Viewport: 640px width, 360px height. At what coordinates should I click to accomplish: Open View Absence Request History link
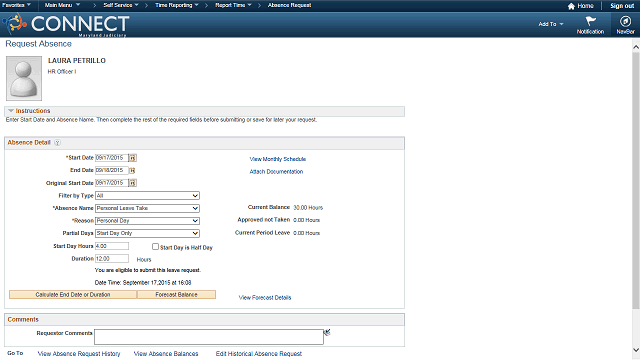pyautogui.click(x=79, y=354)
